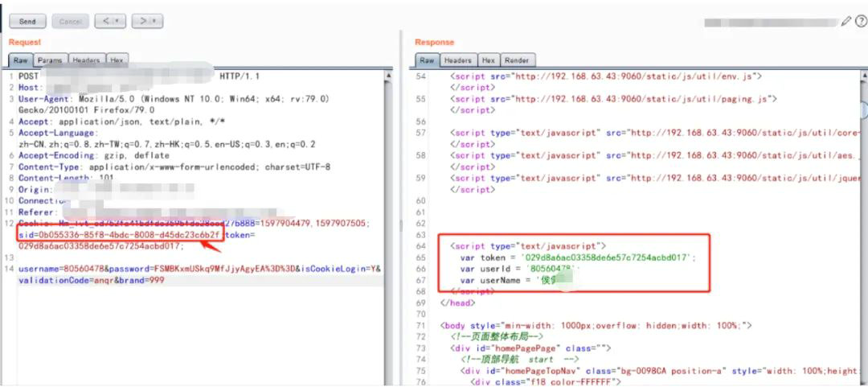Click the token cookie value in request
Viewport: 868px width, 387px height.
pyautogui.click(x=100, y=246)
